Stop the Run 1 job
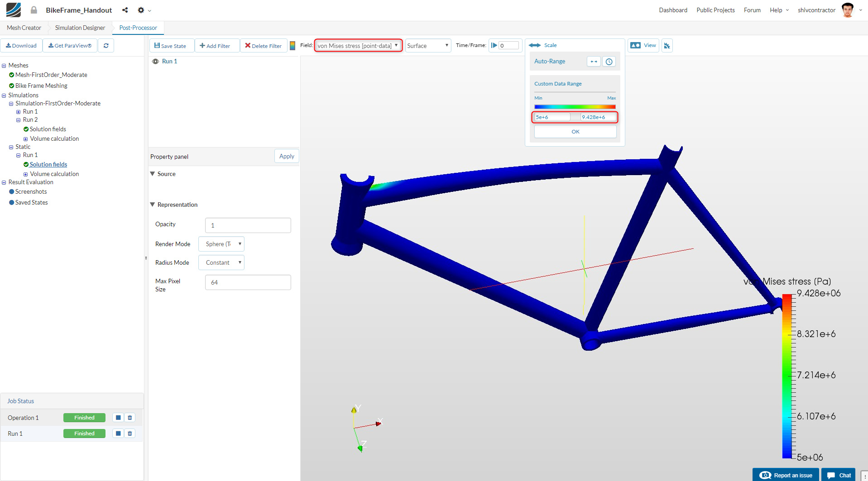The image size is (868, 481). point(118,433)
